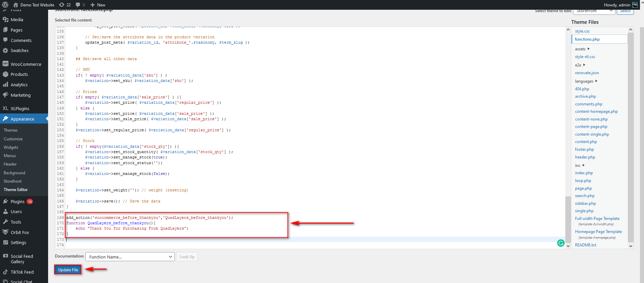Open 404.php theme file

(x=582, y=89)
